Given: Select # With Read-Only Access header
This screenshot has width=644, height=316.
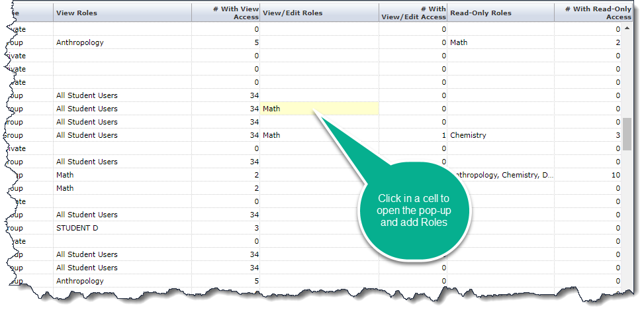Looking at the screenshot, I should click(593, 13).
